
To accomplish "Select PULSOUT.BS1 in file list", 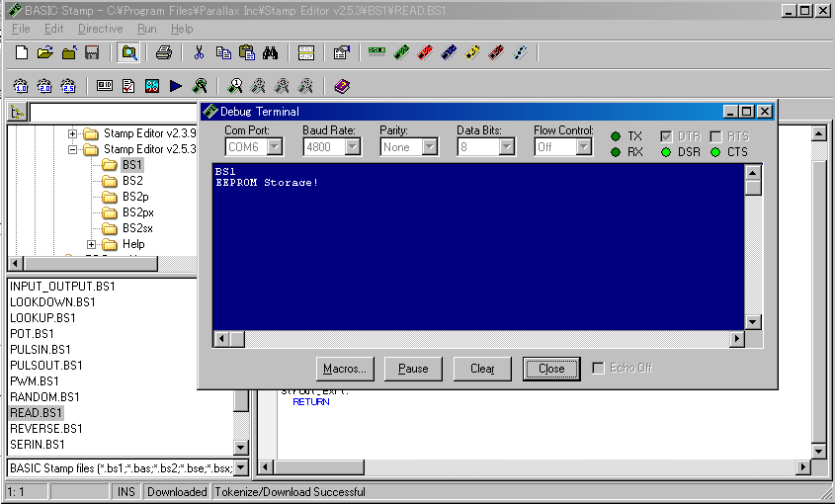I will click(x=46, y=366).
